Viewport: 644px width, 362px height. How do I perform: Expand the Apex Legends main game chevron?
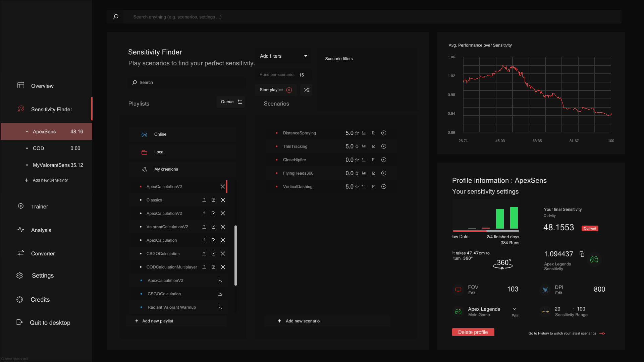pos(515,309)
